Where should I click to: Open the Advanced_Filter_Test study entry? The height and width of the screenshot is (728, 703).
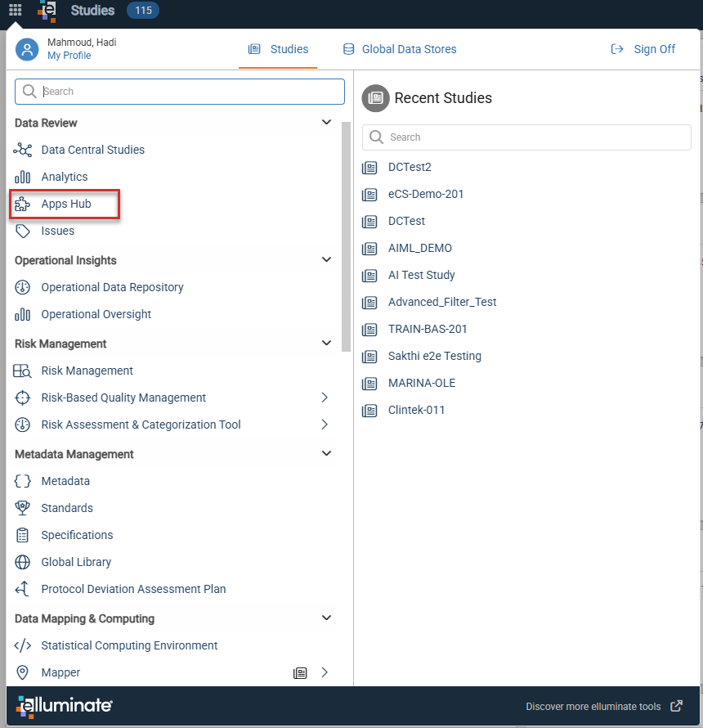pos(442,302)
